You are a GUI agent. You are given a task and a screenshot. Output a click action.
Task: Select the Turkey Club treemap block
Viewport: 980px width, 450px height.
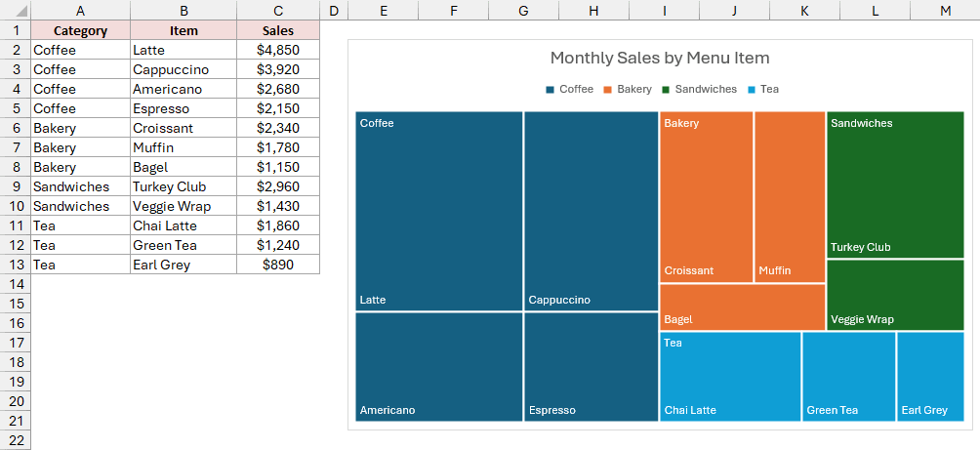point(895,184)
